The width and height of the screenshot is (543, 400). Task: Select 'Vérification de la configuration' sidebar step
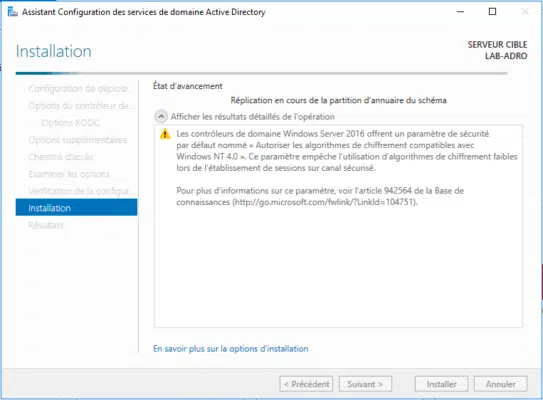pos(79,191)
